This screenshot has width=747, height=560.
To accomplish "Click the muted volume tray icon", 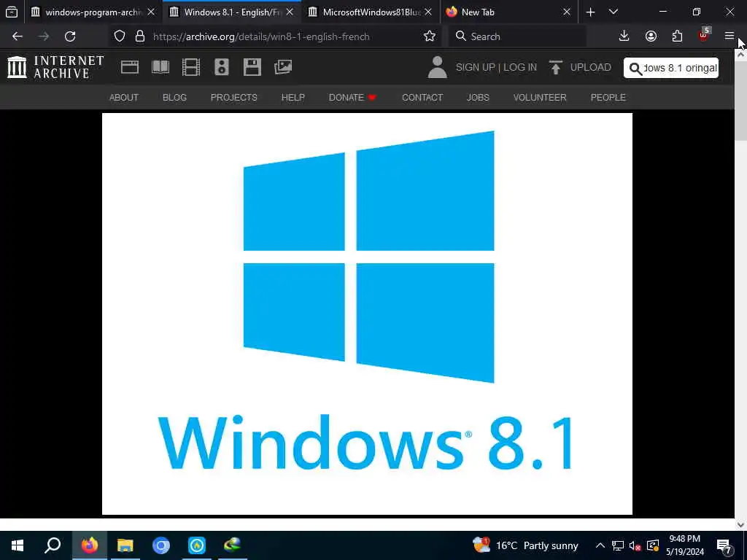I will pyautogui.click(x=635, y=545).
